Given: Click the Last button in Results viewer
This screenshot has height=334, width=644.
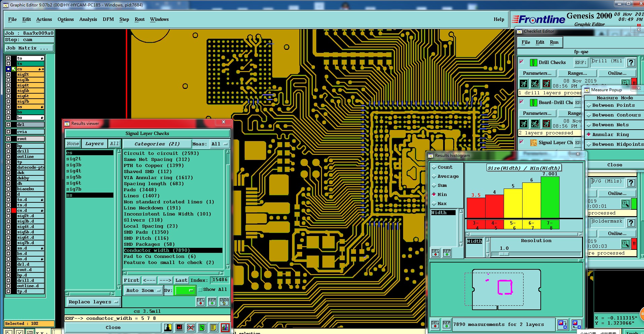Looking at the screenshot, I should [181, 280].
